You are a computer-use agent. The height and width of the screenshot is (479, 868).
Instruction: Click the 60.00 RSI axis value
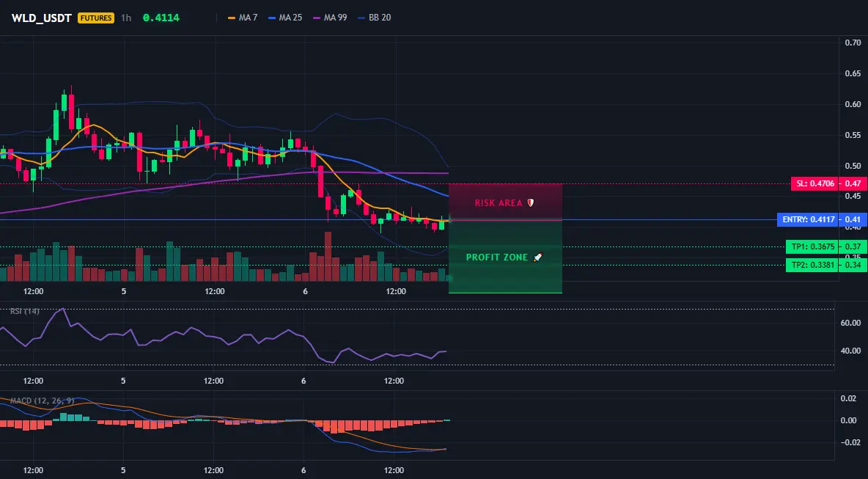(851, 323)
